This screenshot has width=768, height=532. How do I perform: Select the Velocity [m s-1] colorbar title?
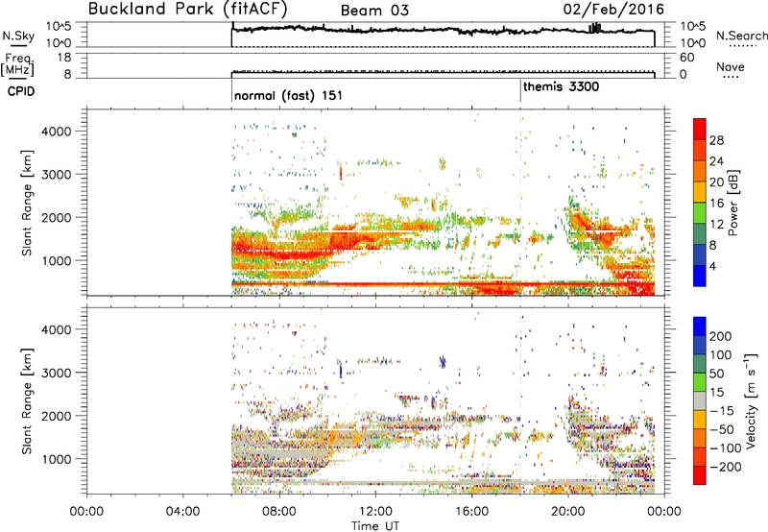coord(751,400)
